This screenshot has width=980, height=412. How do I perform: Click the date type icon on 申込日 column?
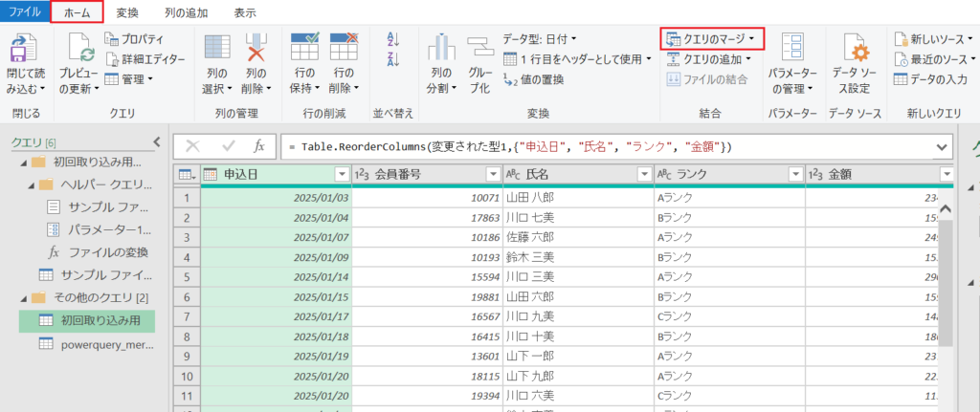(x=210, y=175)
